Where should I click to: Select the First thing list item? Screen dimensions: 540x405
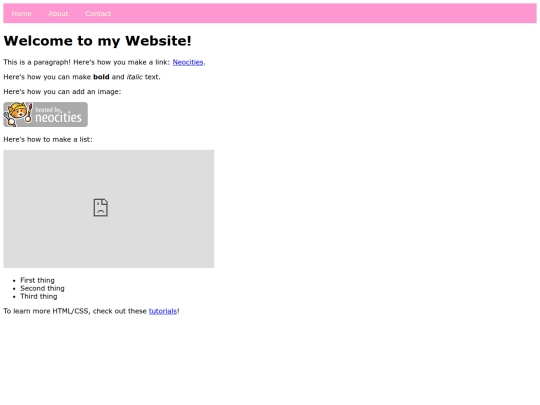[37, 280]
